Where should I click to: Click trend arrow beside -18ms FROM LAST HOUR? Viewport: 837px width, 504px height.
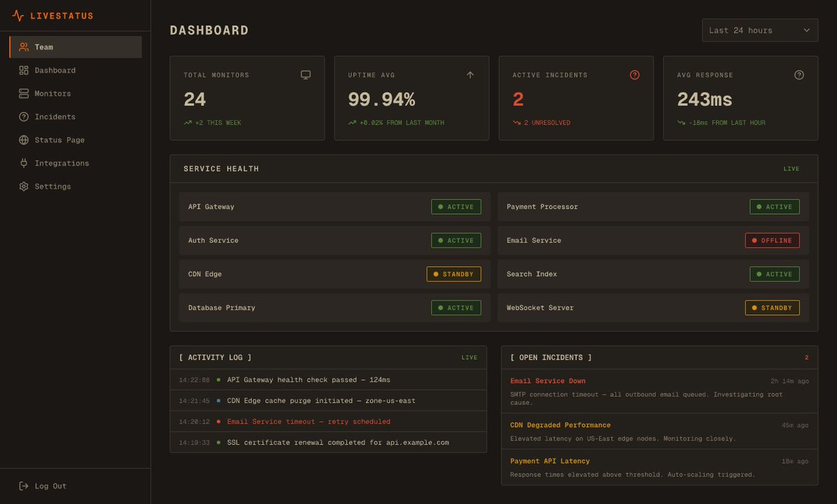(x=681, y=123)
